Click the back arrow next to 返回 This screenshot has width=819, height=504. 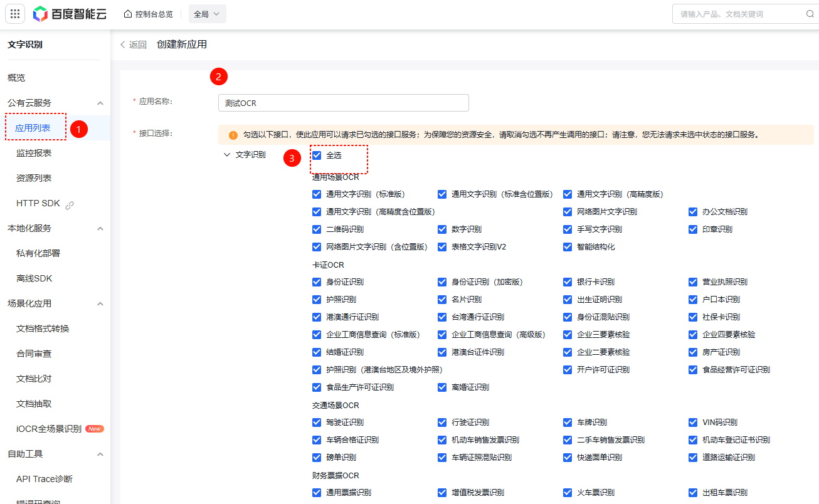123,45
